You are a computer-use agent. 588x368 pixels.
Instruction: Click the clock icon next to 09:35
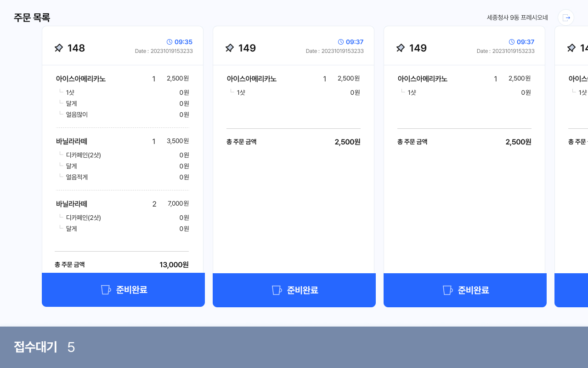pos(170,42)
